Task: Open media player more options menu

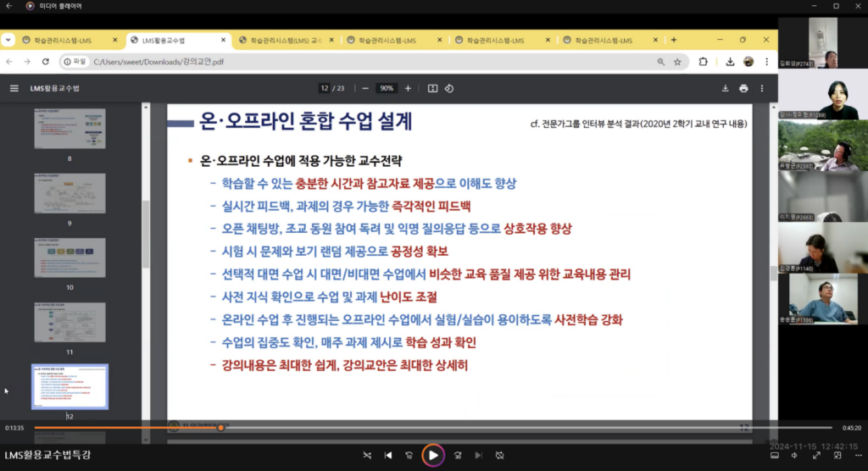Action: (x=856, y=456)
